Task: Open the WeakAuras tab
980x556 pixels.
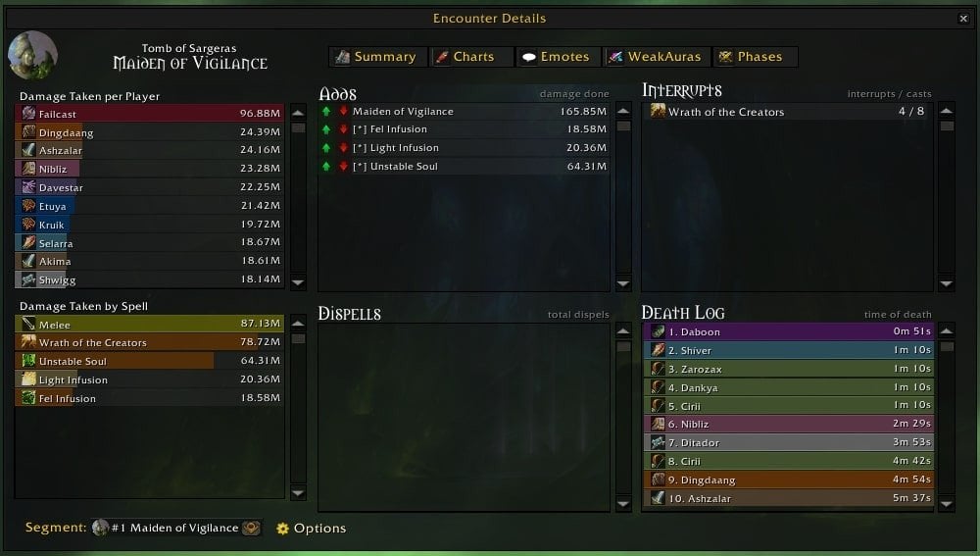Action: [657, 57]
